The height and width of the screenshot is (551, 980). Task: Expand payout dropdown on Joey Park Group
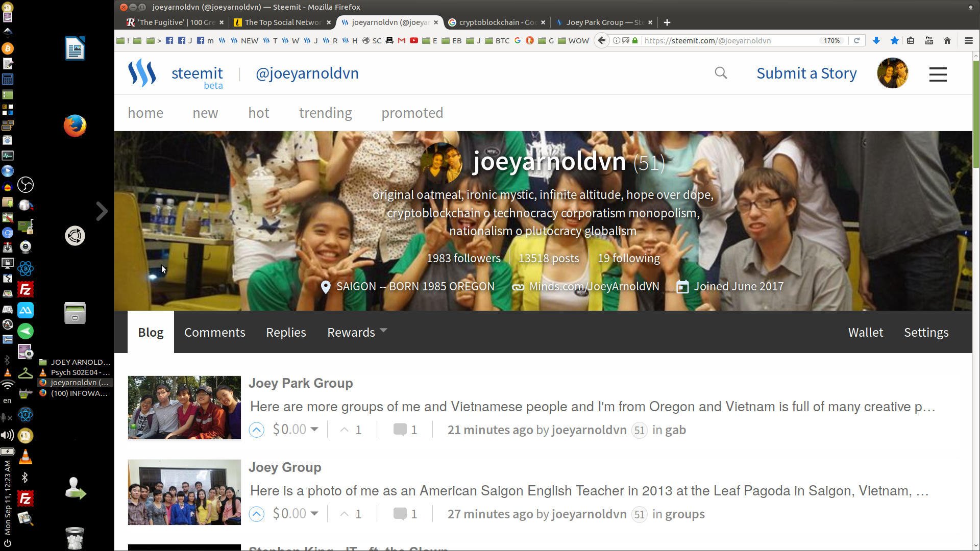click(x=314, y=430)
